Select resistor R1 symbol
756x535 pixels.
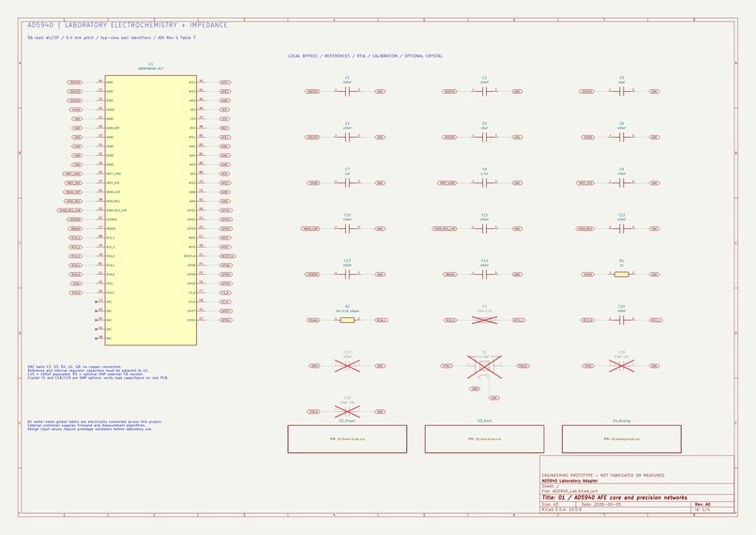point(622,274)
